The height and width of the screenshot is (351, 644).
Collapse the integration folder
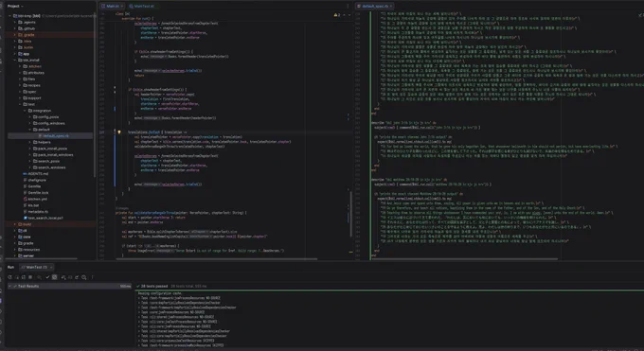coord(25,111)
